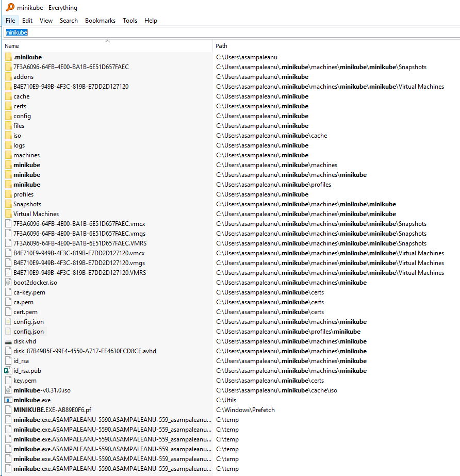Click the MINIKUBE.EXE-AB89E0F6.pf file icon
Viewport: 460px width, 476px height.
point(8,410)
